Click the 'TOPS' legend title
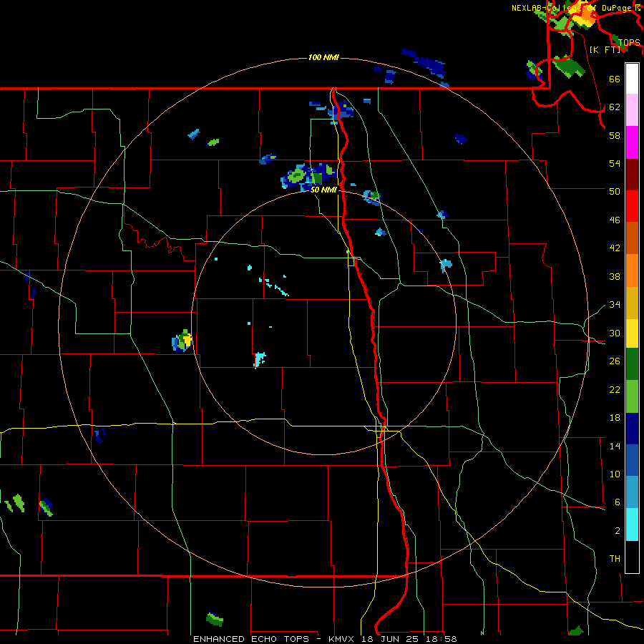The height and width of the screenshot is (644, 644). (x=629, y=43)
